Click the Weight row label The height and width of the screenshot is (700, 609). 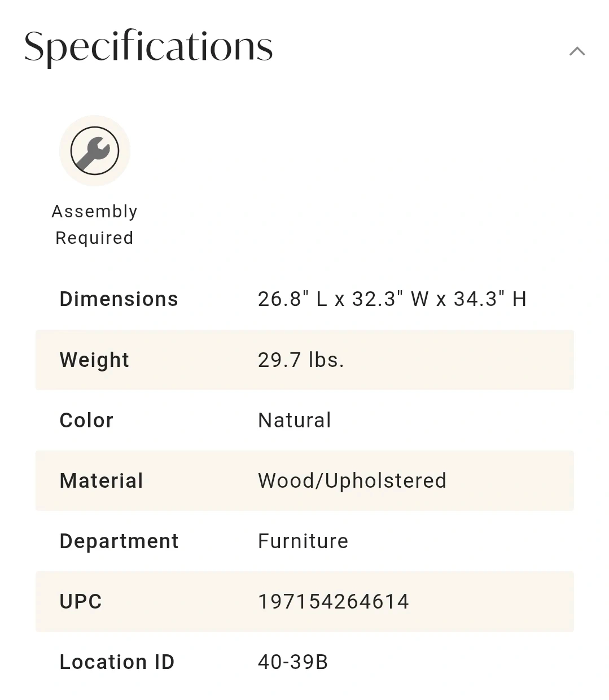point(94,360)
